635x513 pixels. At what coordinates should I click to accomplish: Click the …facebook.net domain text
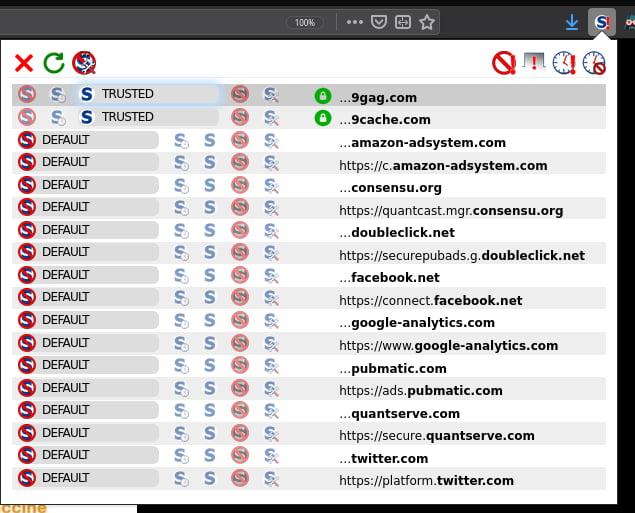tap(390, 277)
